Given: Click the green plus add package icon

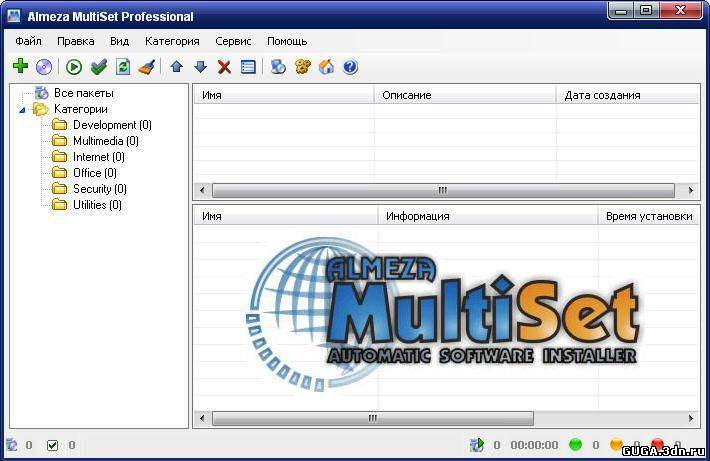Looking at the screenshot, I should (x=20, y=67).
